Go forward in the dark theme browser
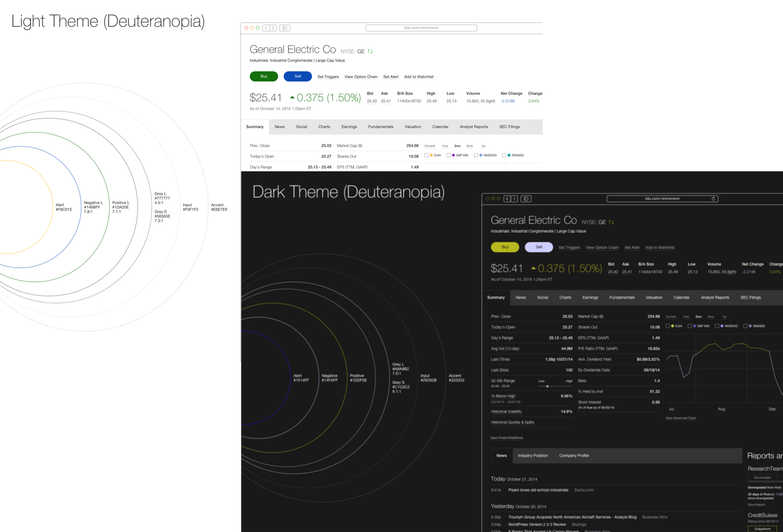 pos(514,199)
